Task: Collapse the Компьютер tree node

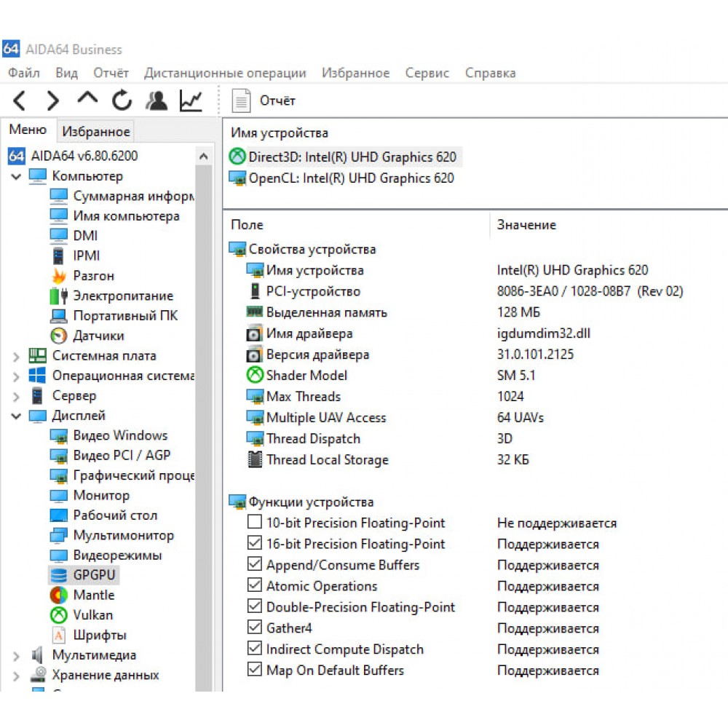Action: 16,176
